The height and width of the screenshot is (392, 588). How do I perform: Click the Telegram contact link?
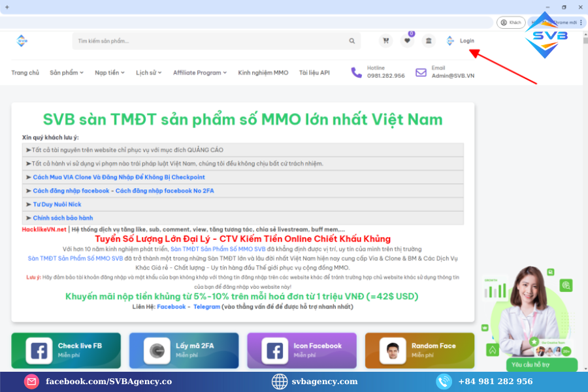pos(206,307)
